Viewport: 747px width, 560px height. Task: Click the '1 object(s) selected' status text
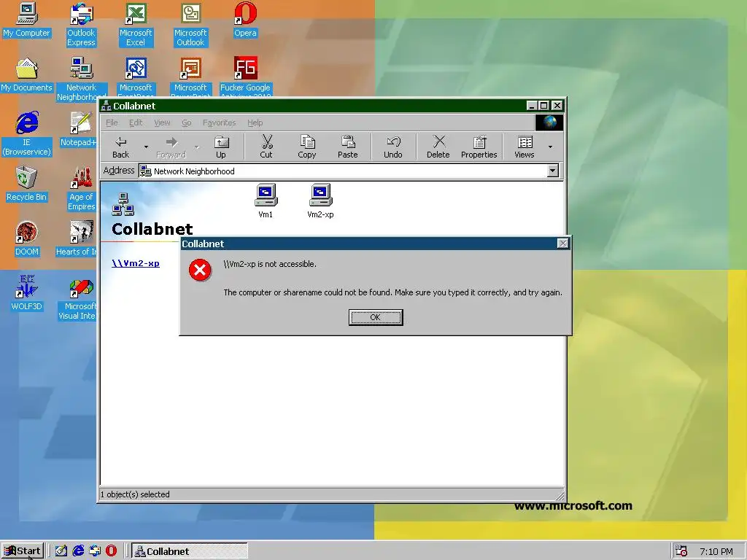(135, 494)
